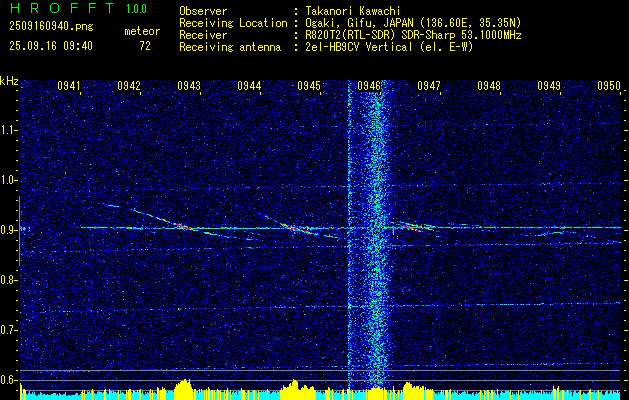629x400 pixels.
Task: Click the kHz axis unit label
Action: (10, 81)
